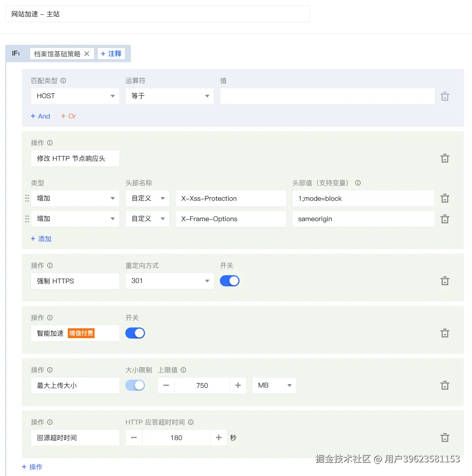Click the 强制 HTTPS operation field
472x476 pixels.
[75, 281]
